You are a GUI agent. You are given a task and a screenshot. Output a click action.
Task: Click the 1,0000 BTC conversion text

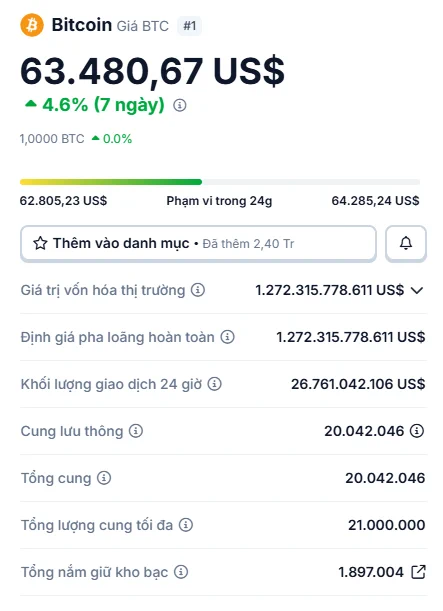coord(52,139)
